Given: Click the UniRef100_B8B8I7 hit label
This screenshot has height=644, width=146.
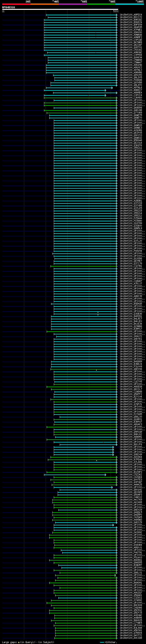Looking at the screenshot, I should pyautogui.click(x=131, y=90).
